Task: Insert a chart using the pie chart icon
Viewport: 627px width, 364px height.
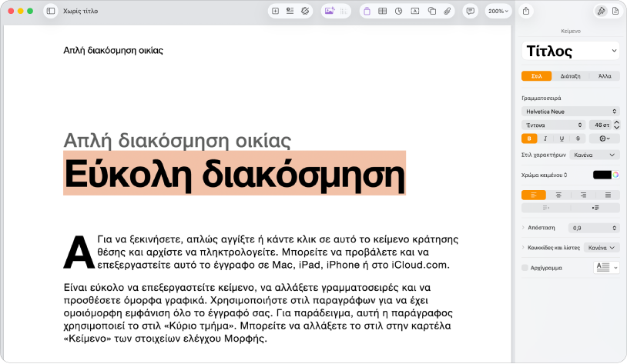Action: click(399, 12)
